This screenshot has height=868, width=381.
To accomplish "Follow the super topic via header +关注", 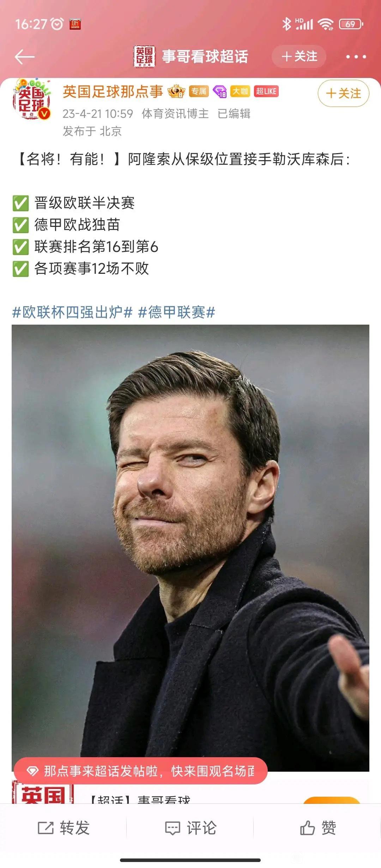I will [299, 56].
